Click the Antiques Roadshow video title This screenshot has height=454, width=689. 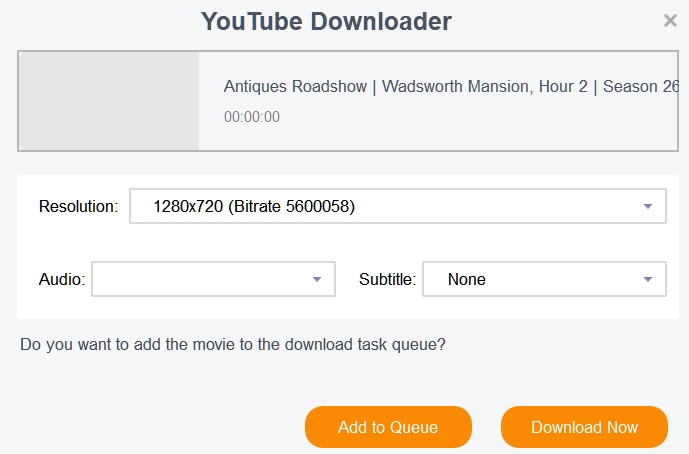tap(451, 87)
